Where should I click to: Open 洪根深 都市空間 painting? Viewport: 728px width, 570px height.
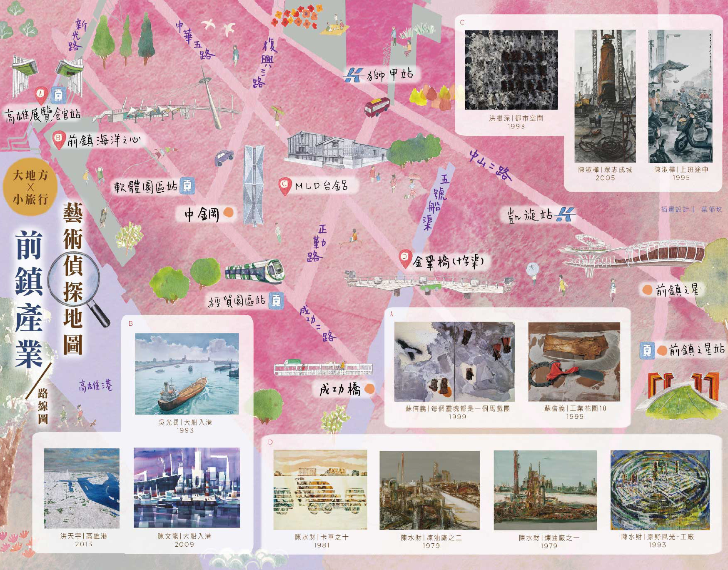click(x=511, y=70)
